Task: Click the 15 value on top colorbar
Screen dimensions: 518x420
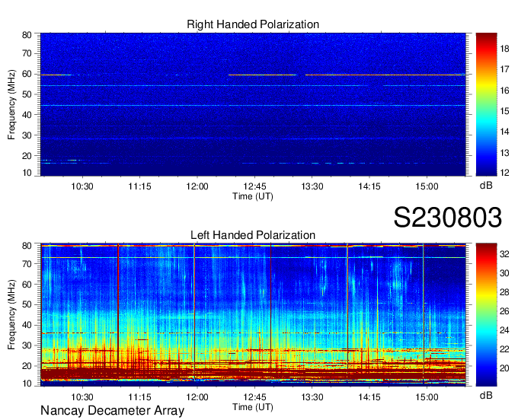Action: [x=504, y=111]
